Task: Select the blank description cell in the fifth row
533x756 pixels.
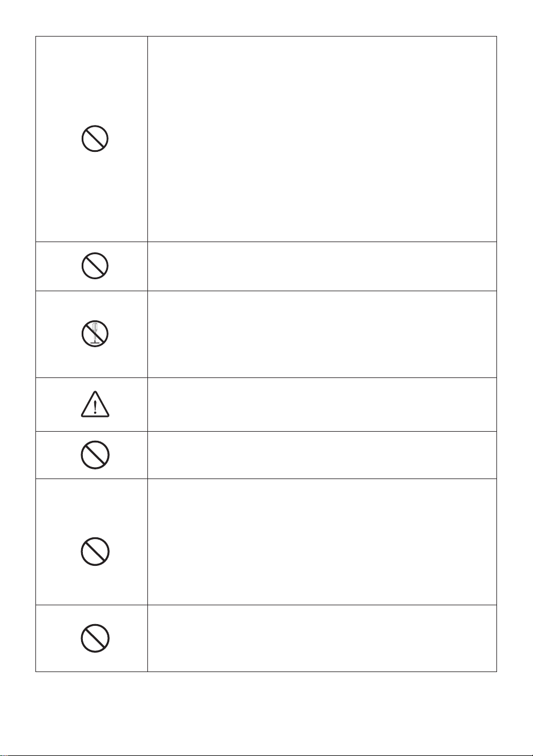Action: [x=322, y=455]
